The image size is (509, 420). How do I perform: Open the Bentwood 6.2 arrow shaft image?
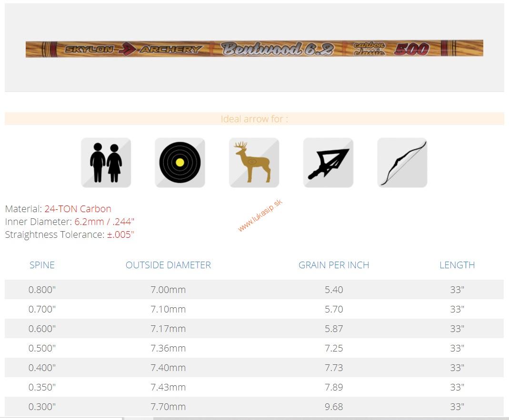click(254, 49)
